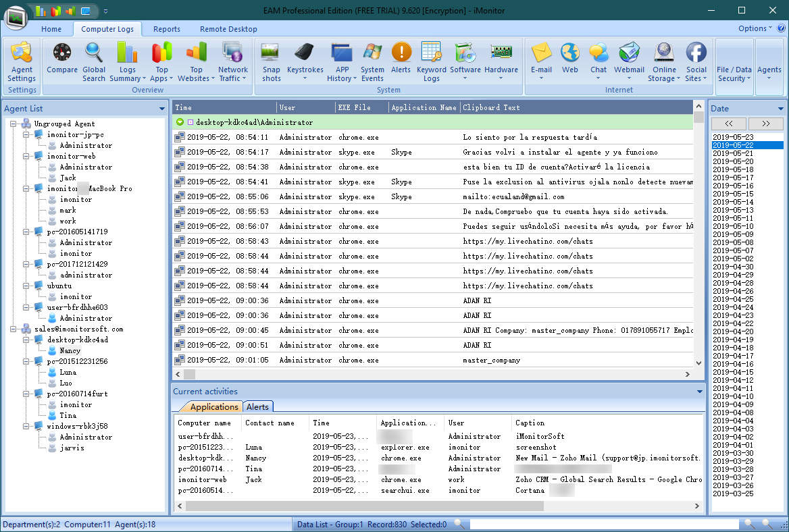Open the quick access toolbar customize arrow
The width and height of the screenshot is (789, 532).
click(x=105, y=11)
